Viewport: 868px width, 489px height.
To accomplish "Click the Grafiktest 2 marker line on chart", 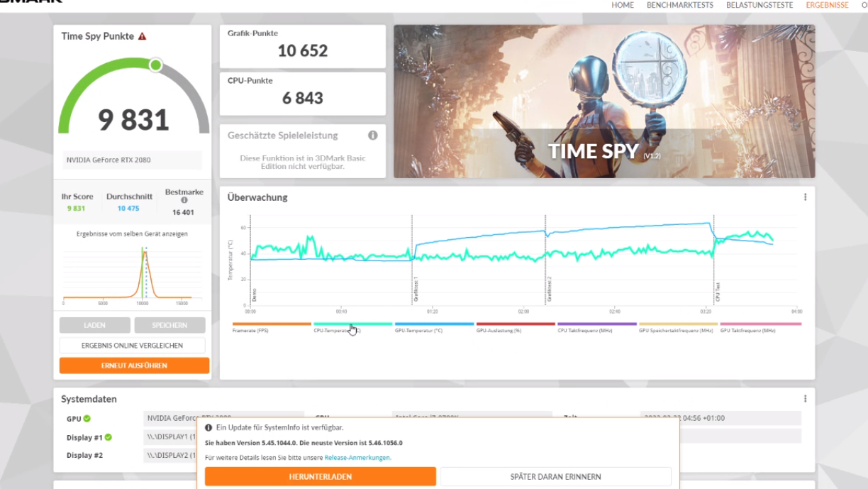I will click(545, 259).
